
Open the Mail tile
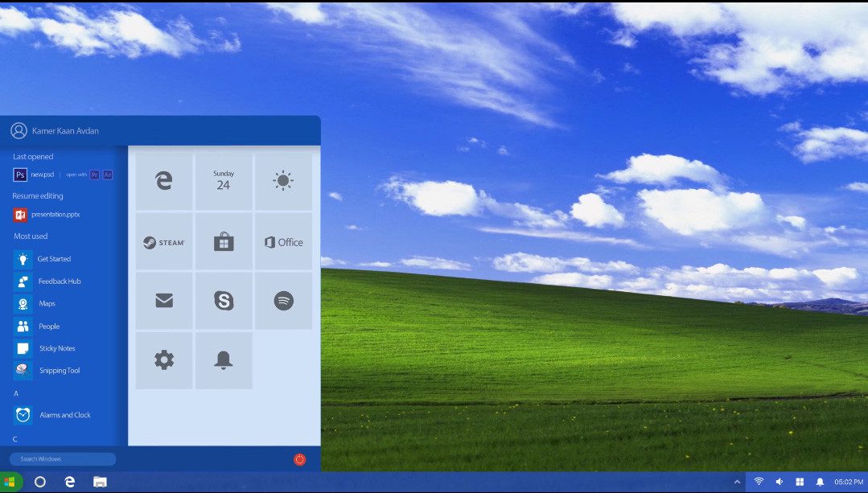tap(163, 300)
